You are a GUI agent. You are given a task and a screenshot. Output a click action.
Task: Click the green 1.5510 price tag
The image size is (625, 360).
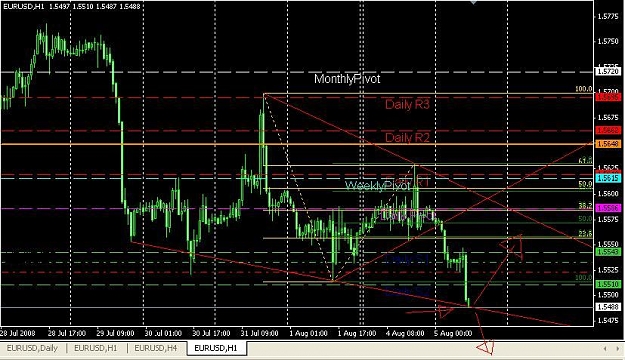click(x=608, y=284)
